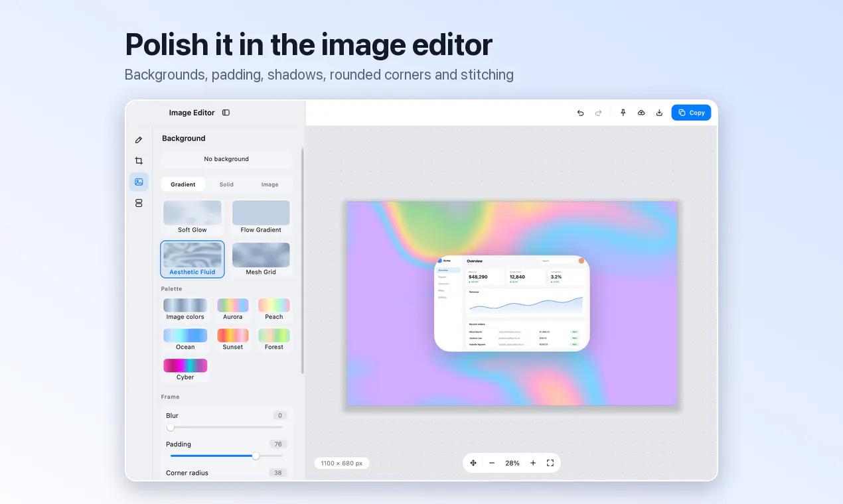Click the Copy button

691,113
